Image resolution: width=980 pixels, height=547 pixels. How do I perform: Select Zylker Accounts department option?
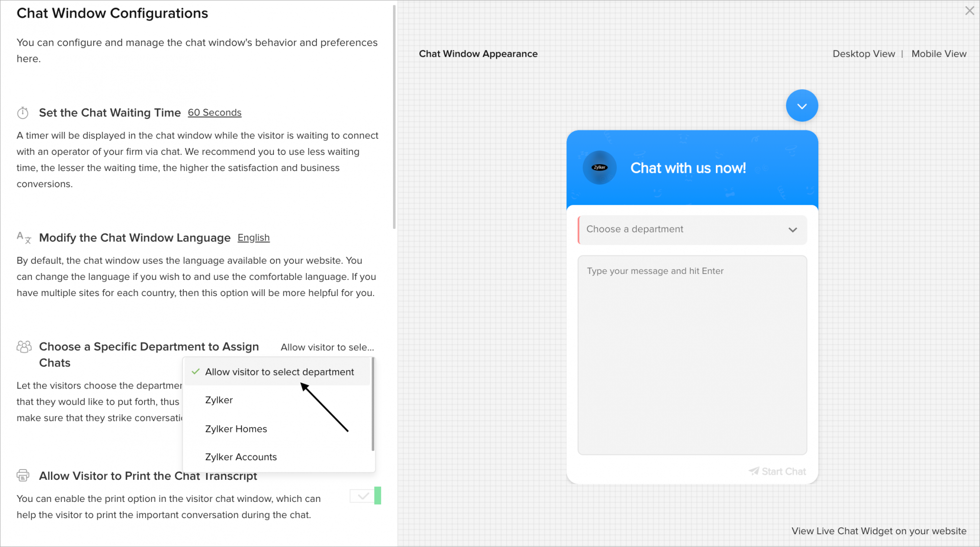point(240,457)
